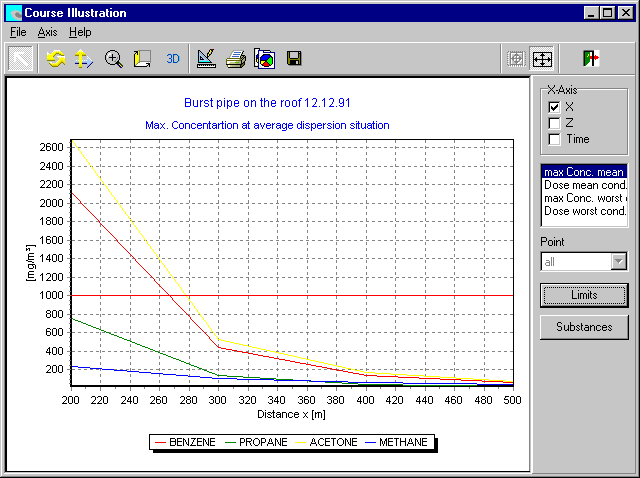Click the color chart export icon
The width and height of the screenshot is (640, 478).
coord(264,59)
